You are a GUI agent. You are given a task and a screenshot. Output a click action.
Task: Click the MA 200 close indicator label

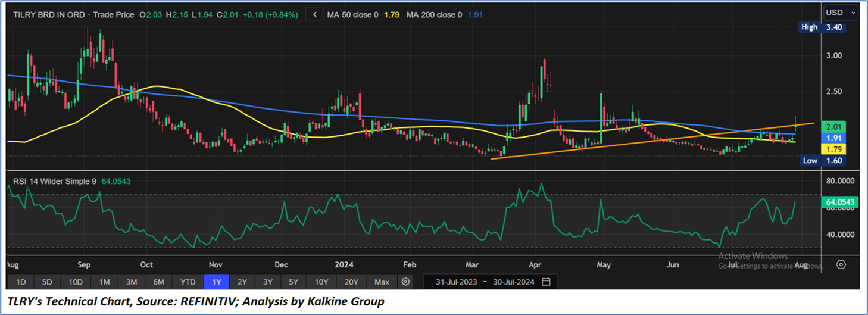pos(434,14)
